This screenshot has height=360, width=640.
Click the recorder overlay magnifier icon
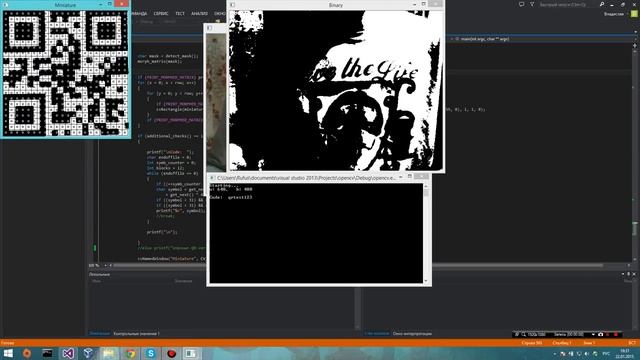(524, 334)
